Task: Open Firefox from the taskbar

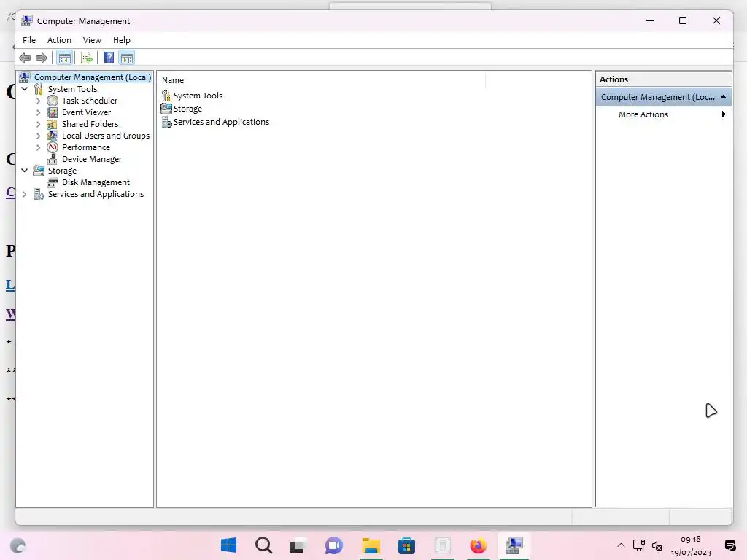Action: (479, 545)
